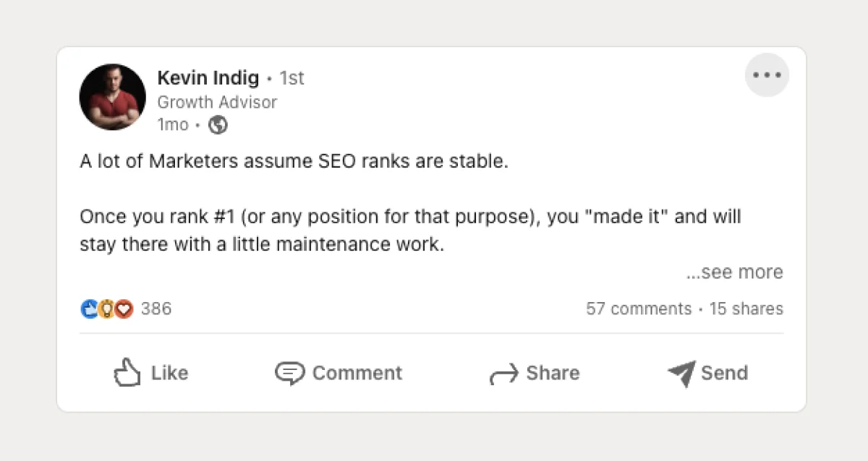Viewport: 868px width, 461px height.
Task: Select the Comment speech bubble icon
Action: coord(289,373)
